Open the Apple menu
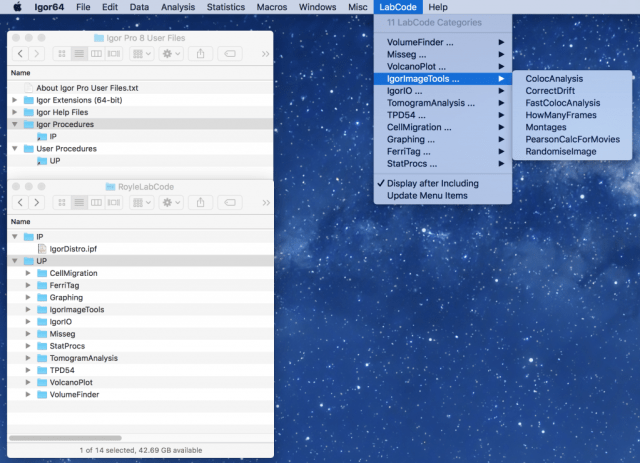This screenshot has width=640, height=463. click(x=17, y=7)
